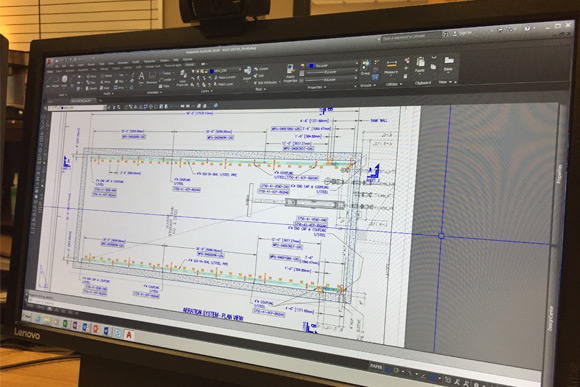The height and width of the screenshot is (387, 580).
Task: Open the lineweight ByLayer dropdown
Action: tap(331, 73)
